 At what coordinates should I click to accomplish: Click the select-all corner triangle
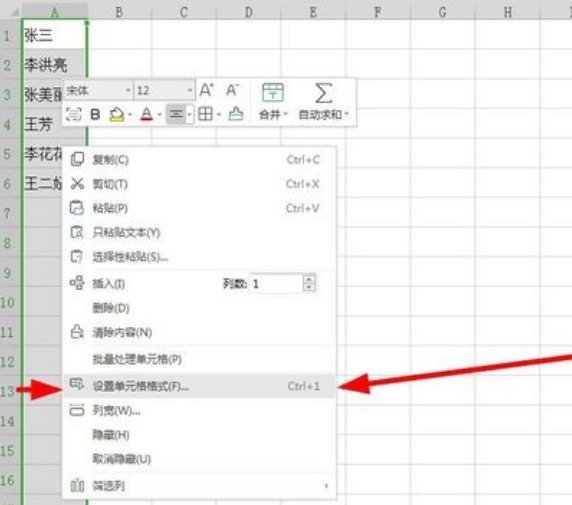14,13
